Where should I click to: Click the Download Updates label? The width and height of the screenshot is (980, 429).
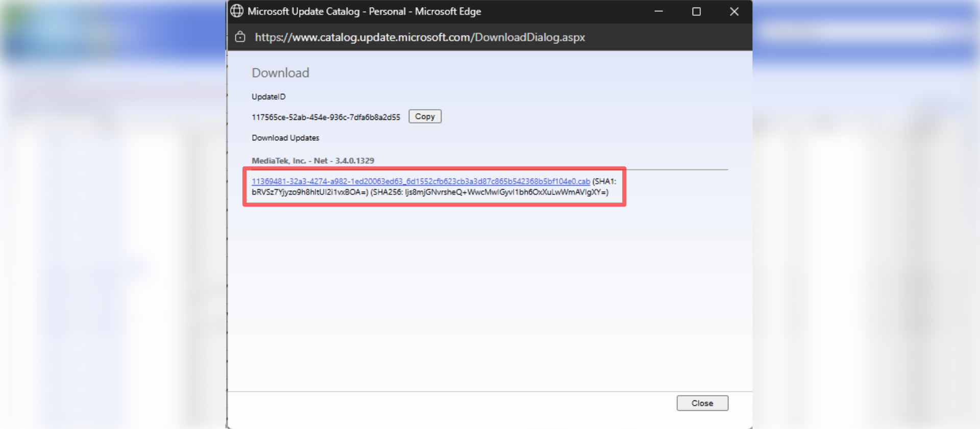(x=285, y=138)
